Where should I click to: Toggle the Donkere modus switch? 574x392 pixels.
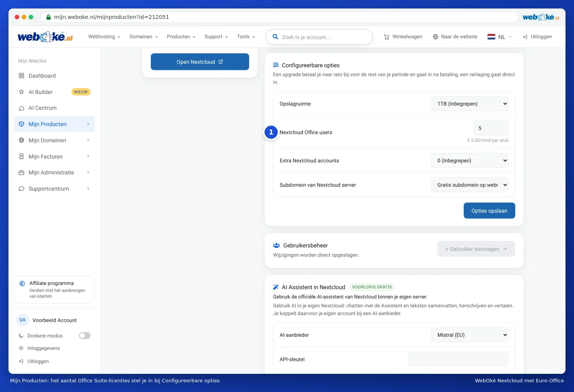click(x=85, y=336)
